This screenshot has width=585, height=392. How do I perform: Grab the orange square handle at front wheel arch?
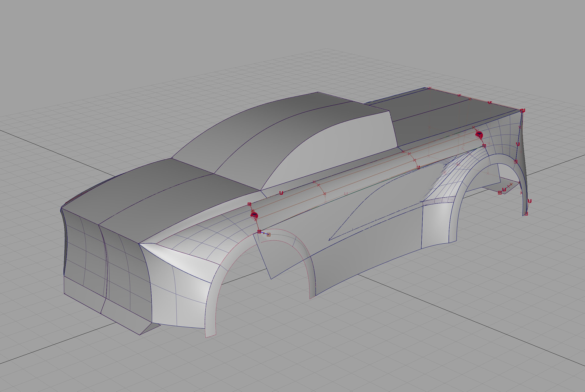268,235
